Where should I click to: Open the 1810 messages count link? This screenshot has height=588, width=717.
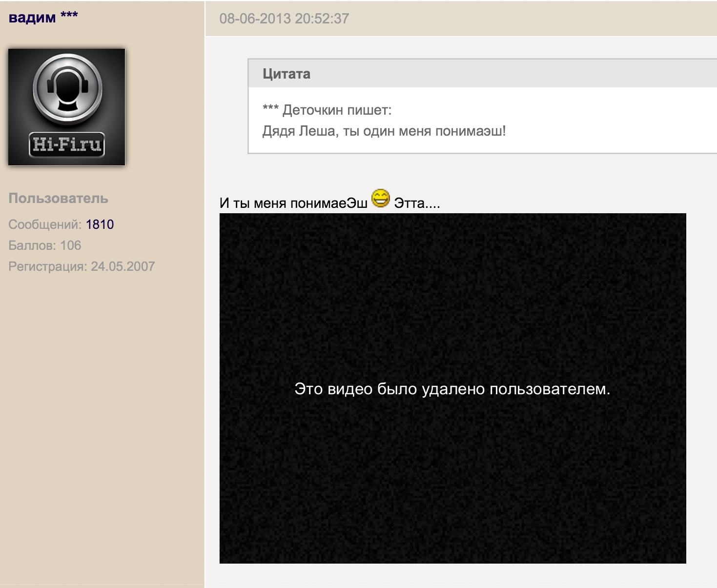[100, 224]
